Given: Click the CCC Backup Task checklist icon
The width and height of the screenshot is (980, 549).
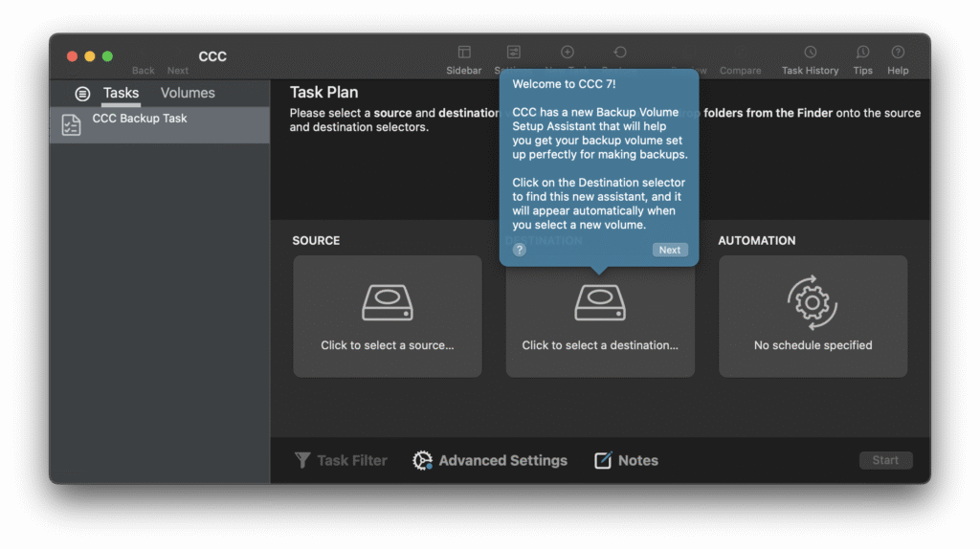Looking at the screenshot, I should click(x=71, y=125).
